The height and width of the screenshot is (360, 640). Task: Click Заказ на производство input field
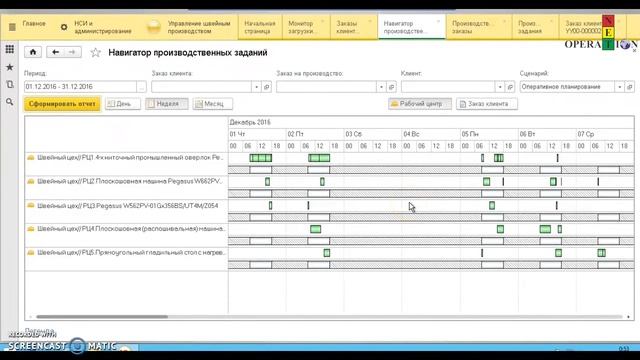(x=326, y=87)
